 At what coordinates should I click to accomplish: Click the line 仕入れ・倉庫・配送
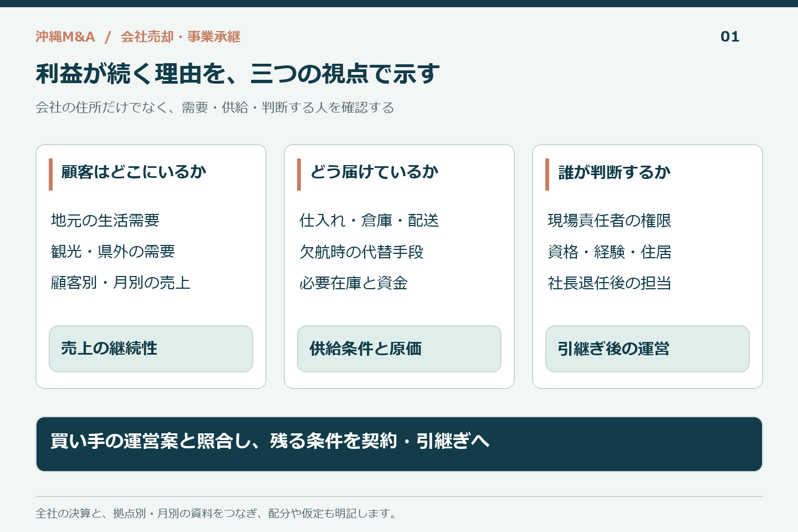click(369, 221)
